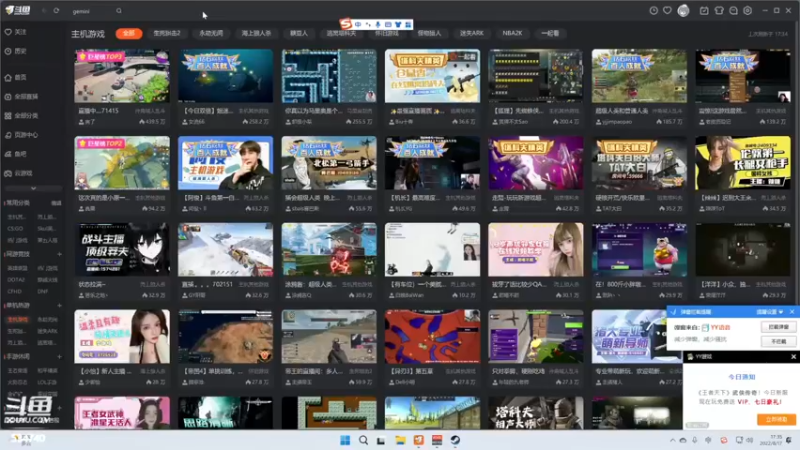Click the refresh icon near the logo
The width and height of the screenshot is (800, 450).
pos(56,11)
